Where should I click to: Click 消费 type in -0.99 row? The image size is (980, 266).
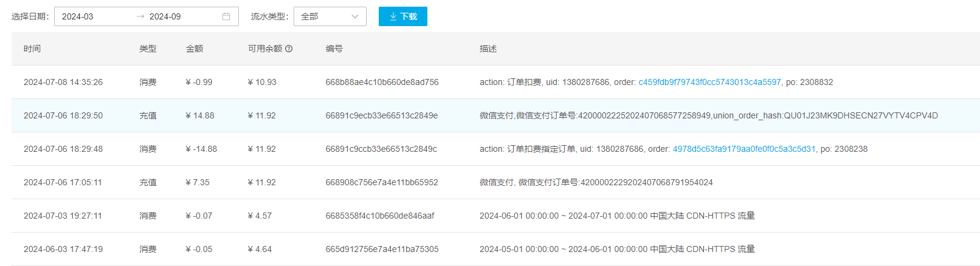[x=148, y=82]
